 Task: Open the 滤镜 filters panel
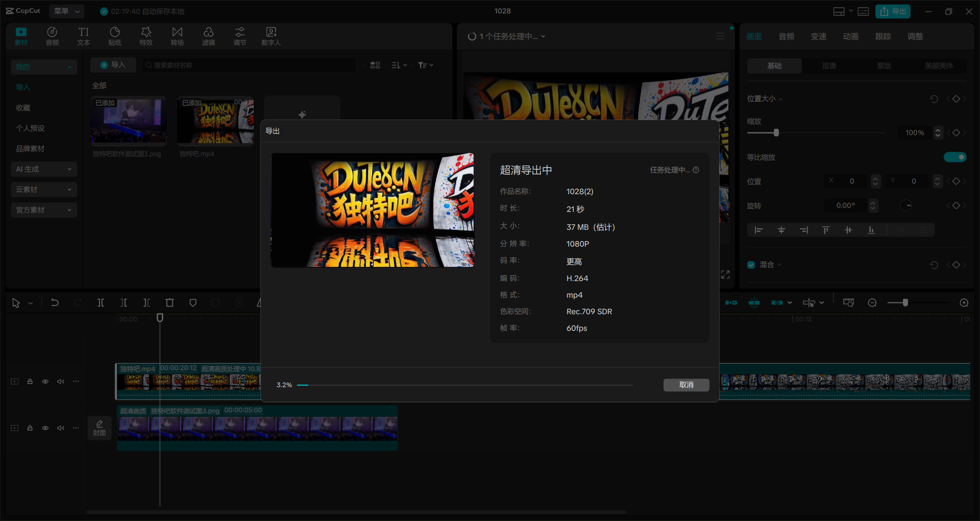tap(208, 36)
